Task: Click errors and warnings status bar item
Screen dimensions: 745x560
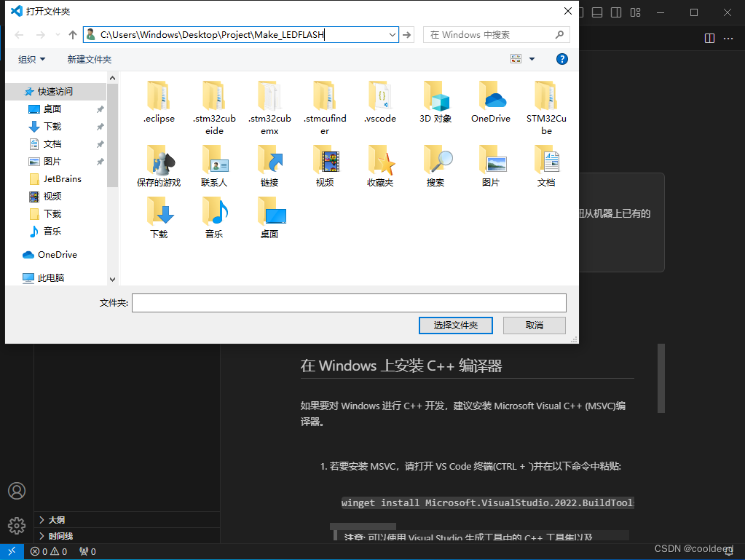Action: pyautogui.click(x=49, y=551)
